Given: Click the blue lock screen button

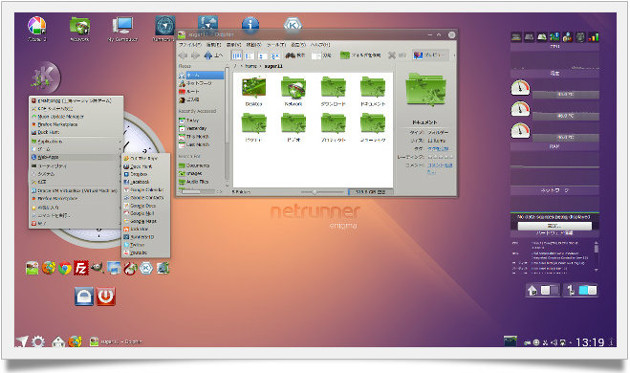Looking at the screenshot, I should 84,297.
